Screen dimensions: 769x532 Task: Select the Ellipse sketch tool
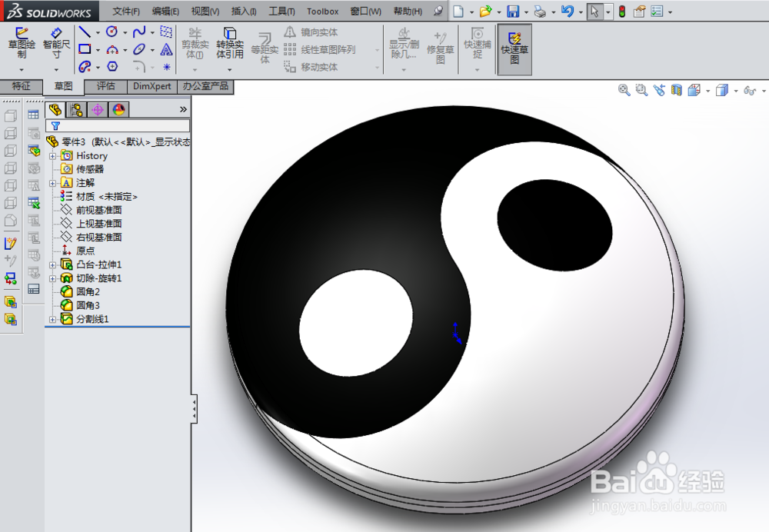click(139, 49)
